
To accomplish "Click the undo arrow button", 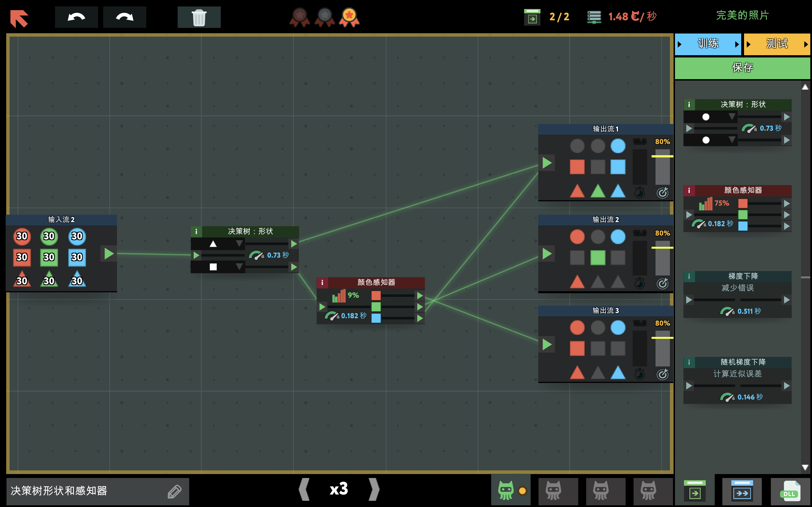I will [x=76, y=17].
